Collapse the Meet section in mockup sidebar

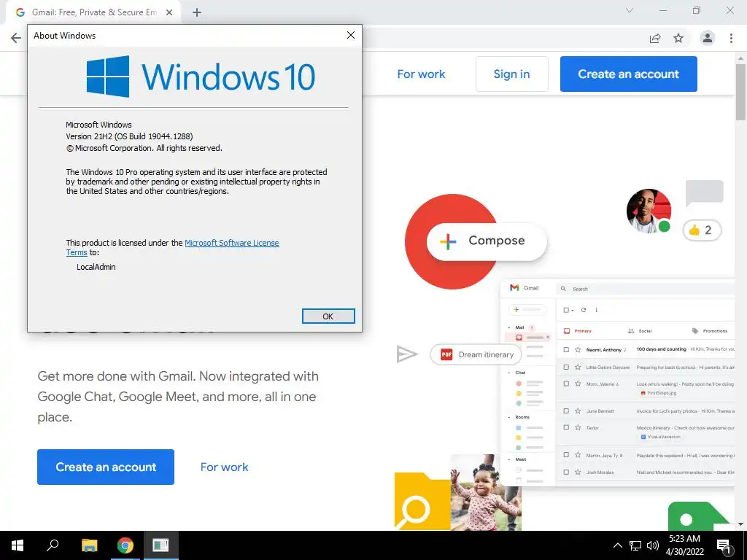point(509,459)
